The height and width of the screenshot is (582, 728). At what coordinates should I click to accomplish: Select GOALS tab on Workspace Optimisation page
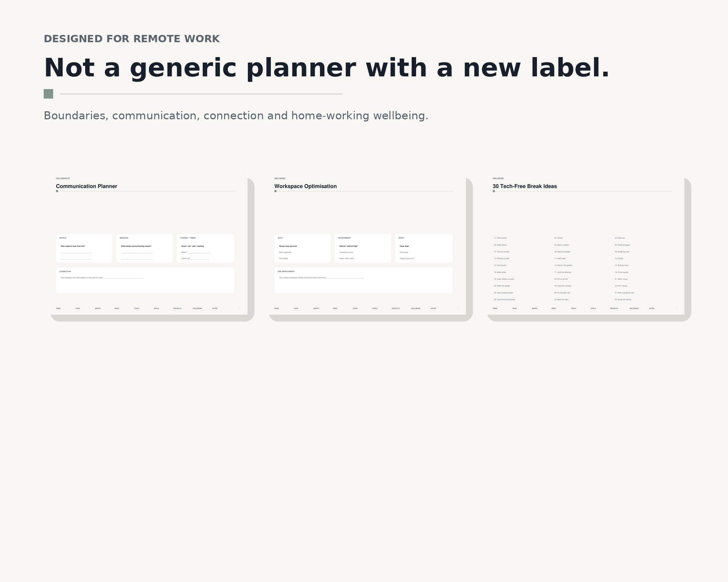pos(375,308)
